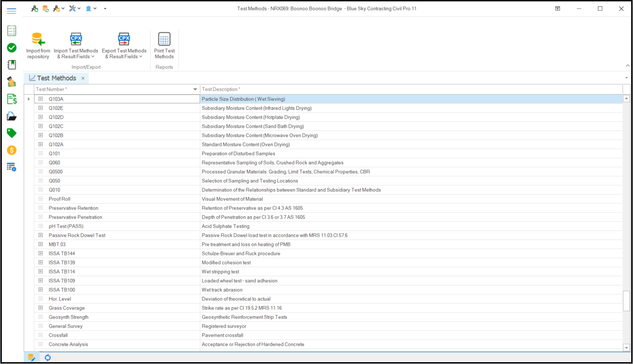The height and width of the screenshot is (364, 633).
Task: Open the Test Number column filter dropdown
Action: (195, 90)
